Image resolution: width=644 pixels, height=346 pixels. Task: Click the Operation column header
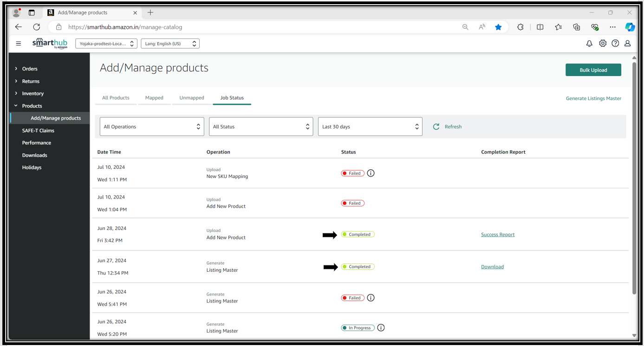(218, 152)
